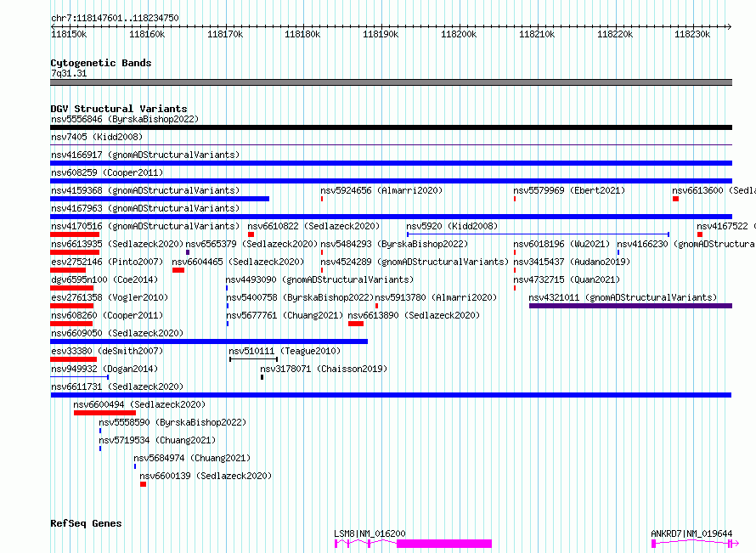Open esv2761358 (Vogler2010) label
Viewport: 756px width, 553px height.
pyautogui.click(x=110, y=297)
